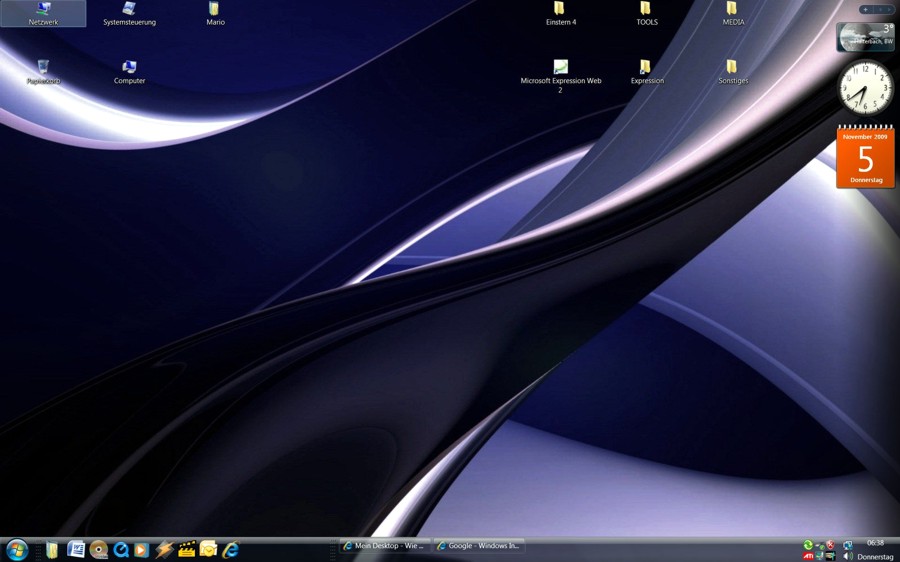This screenshot has height=562, width=900.
Task: Open the TOOLS folder on desktop
Action: 646,13
